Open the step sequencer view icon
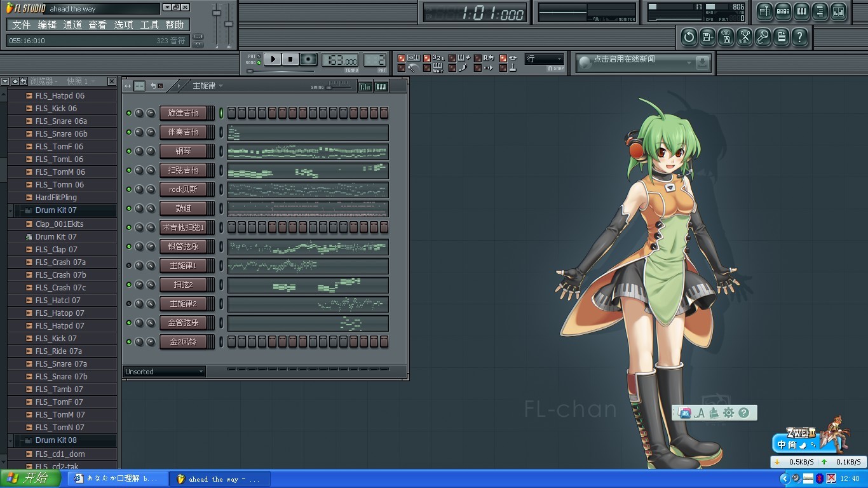Screen dimensions: 868x488 pyautogui.click(x=783, y=11)
